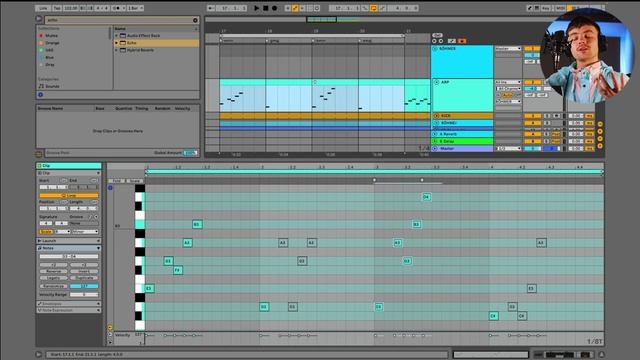Open the Master output routing dropdown

[x=508, y=149]
